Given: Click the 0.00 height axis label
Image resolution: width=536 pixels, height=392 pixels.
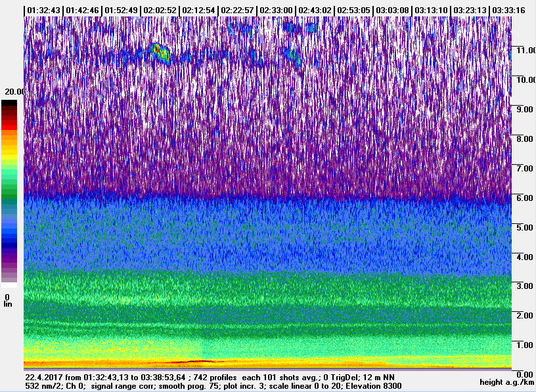Looking at the screenshot, I should coord(526,374).
